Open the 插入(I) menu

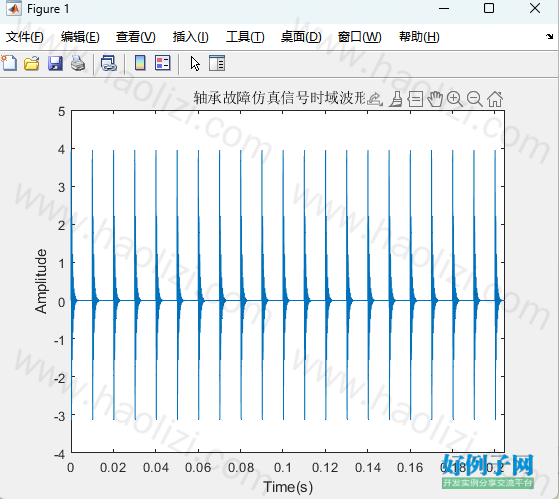pos(190,37)
